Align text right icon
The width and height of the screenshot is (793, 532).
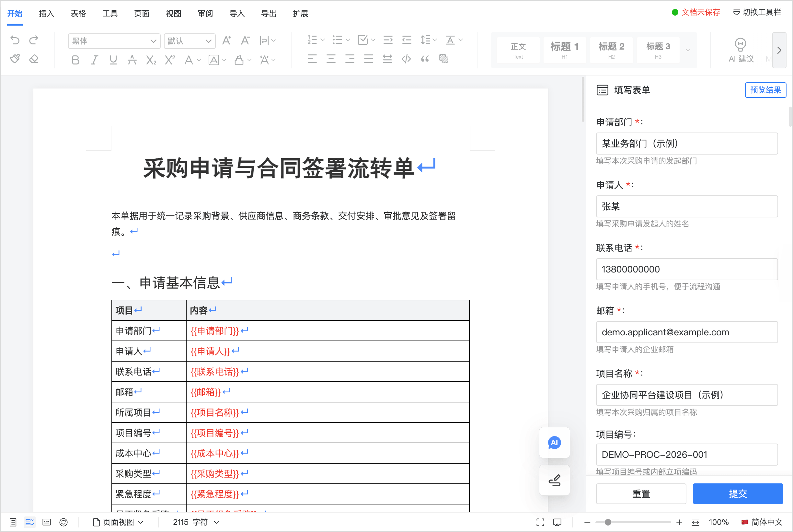pos(350,59)
